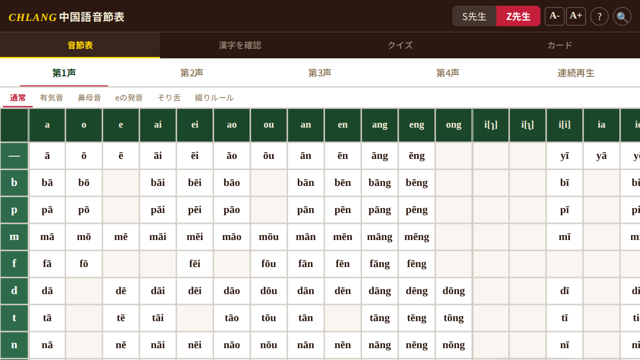Choose the eの発音 filter
The image size is (640, 360).
(x=129, y=98)
